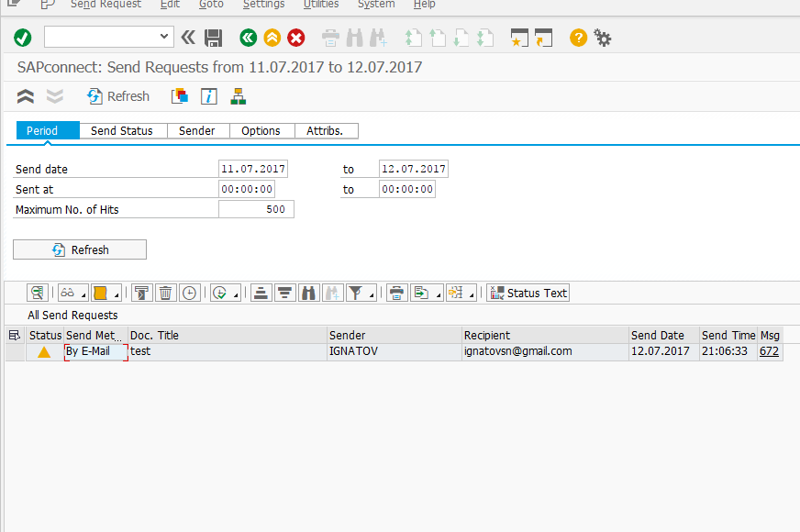
Task: Open the clock-with-checkmark dropdown
Action: (x=226, y=293)
